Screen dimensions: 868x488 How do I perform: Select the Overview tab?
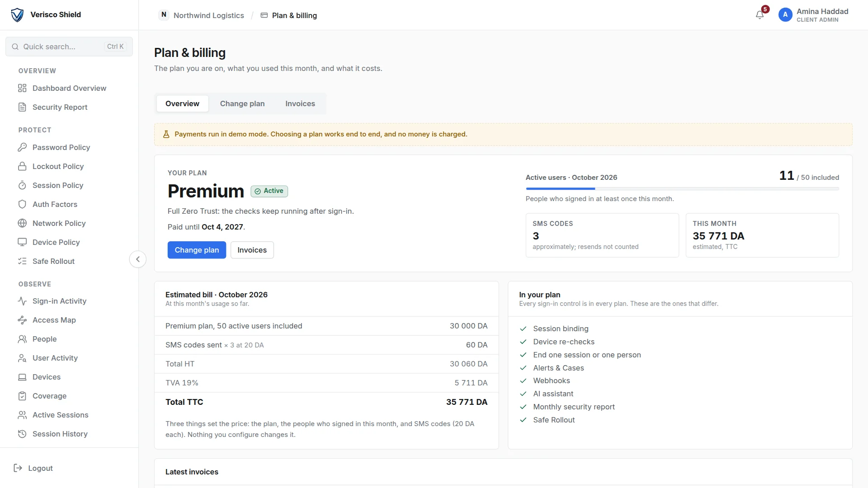pyautogui.click(x=182, y=103)
